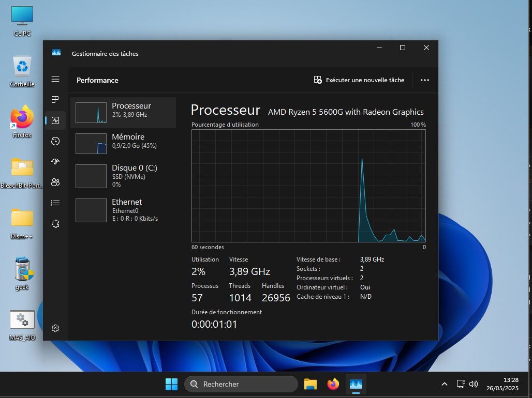Click the Mémoire mini graph thumbnail
Image resolution: width=532 pixels, height=398 pixels.
coord(91,144)
